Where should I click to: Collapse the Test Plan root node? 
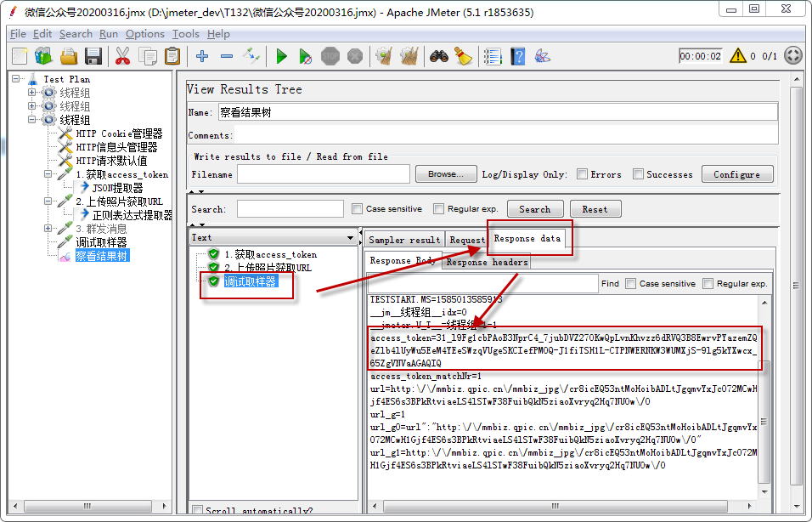click(x=16, y=79)
